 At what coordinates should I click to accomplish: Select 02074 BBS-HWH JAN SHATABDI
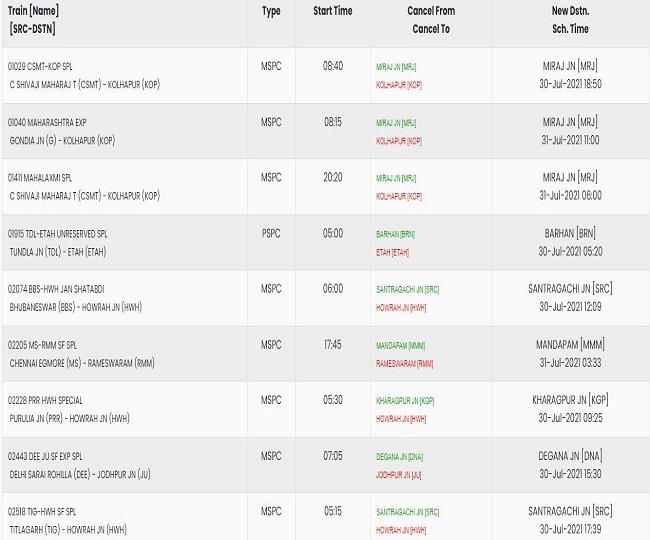tap(56, 289)
